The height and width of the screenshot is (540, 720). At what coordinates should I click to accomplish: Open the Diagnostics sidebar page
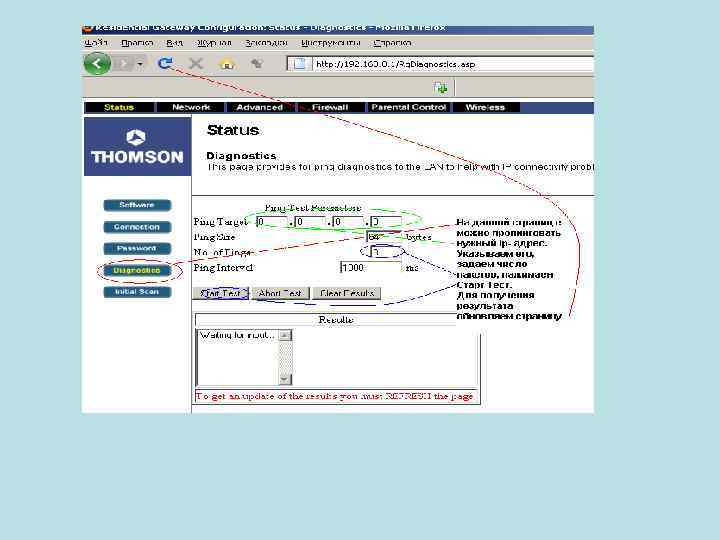(x=137, y=270)
